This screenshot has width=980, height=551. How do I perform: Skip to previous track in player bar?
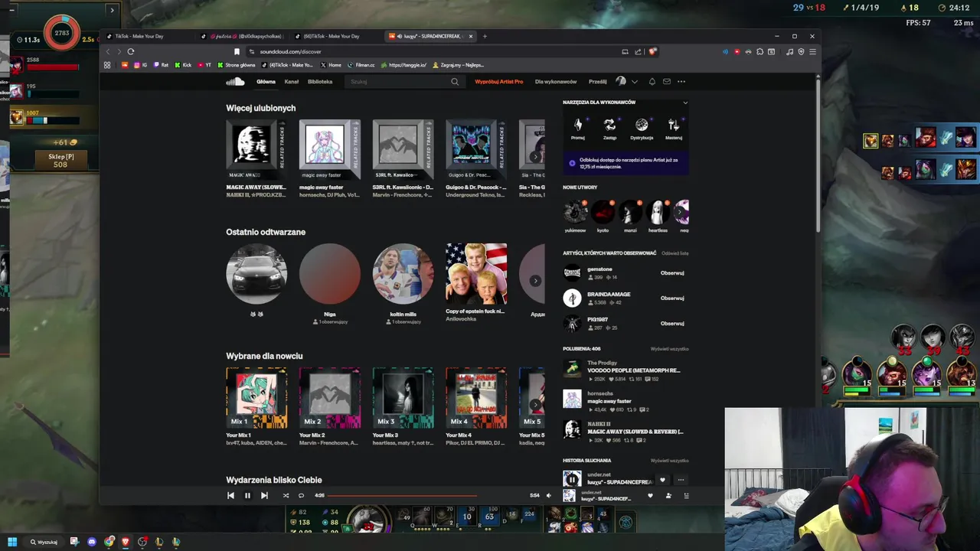click(x=230, y=495)
